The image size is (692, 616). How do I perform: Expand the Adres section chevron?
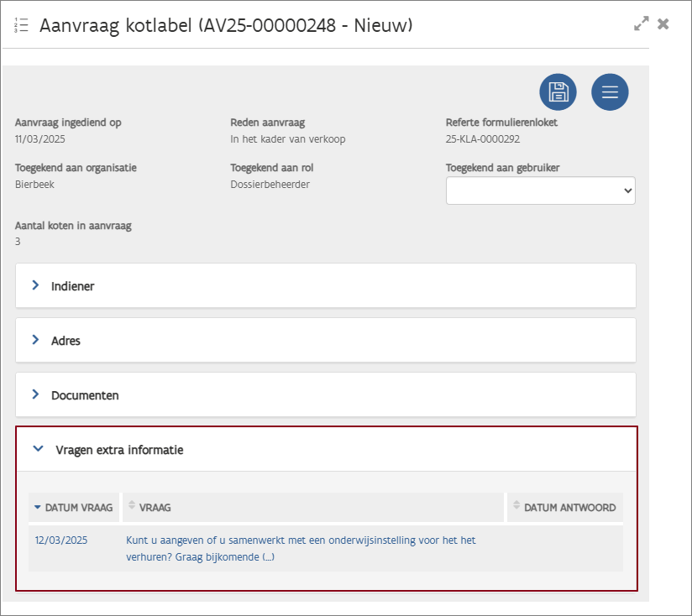(x=36, y=340)
